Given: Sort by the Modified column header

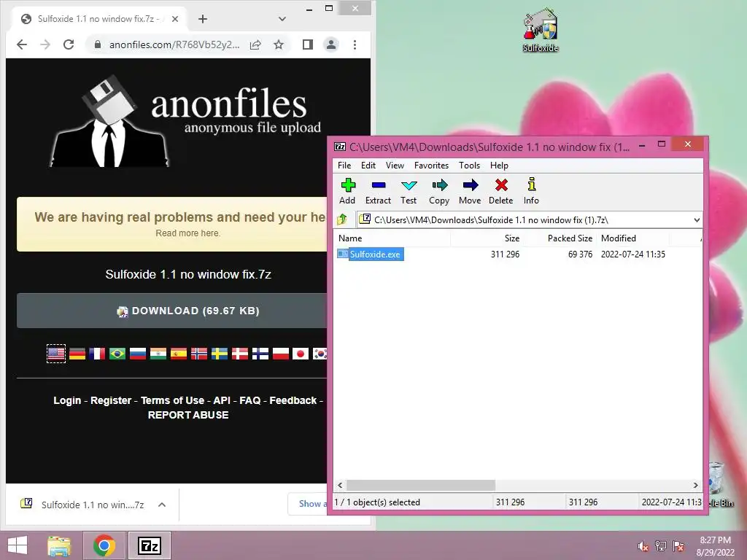Looking at the screenshot, I should pyautogui.click(x=633, y=238).
